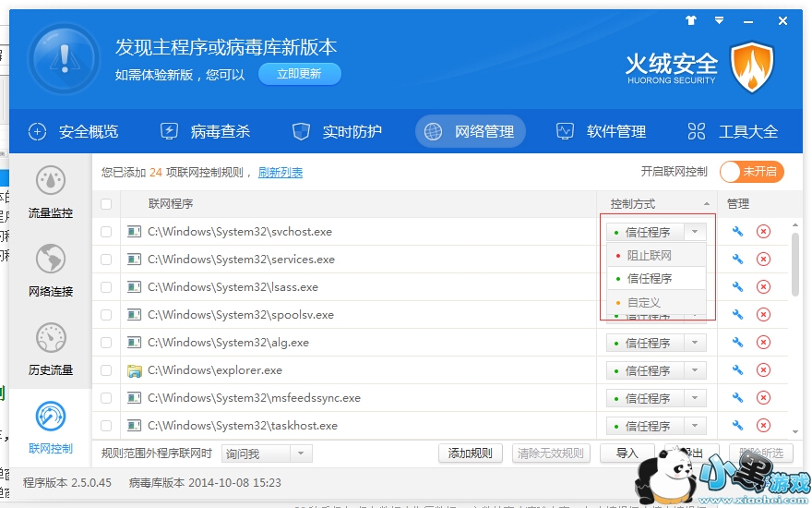Click wrench edit icon for services.exe
The height and width of the screenshot is (508, 812).
(737, 260)
